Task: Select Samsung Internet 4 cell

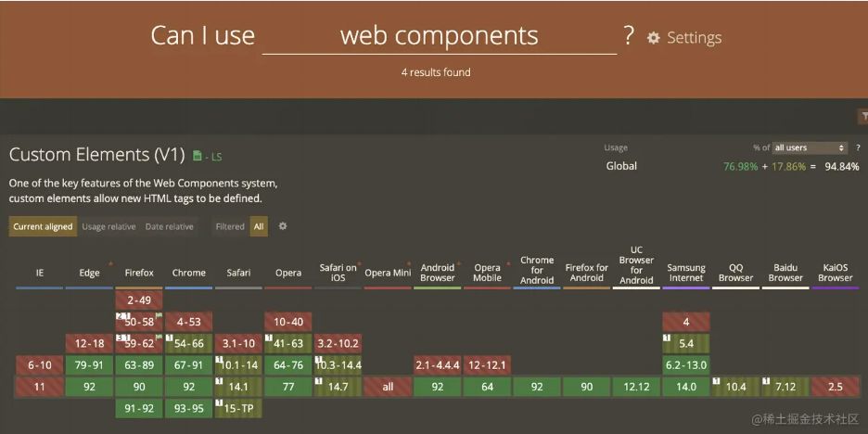Action: tap(686, 322)
